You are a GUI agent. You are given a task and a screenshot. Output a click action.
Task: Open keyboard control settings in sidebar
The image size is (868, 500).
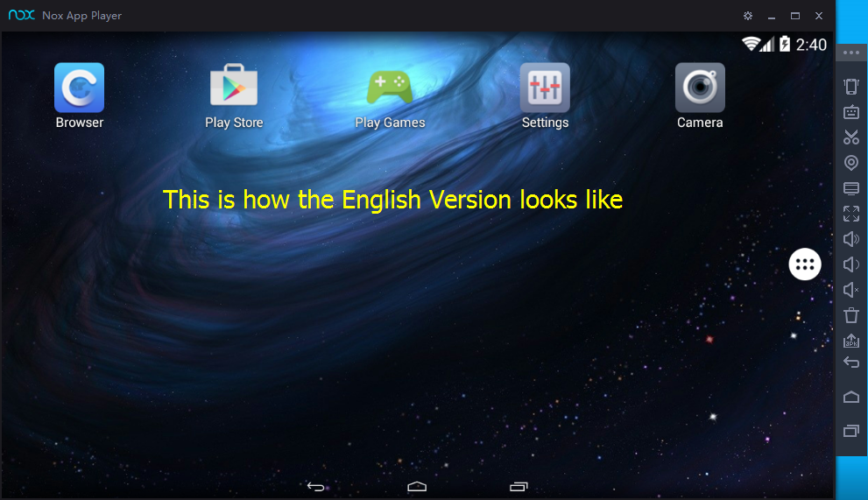click(850, 112)
